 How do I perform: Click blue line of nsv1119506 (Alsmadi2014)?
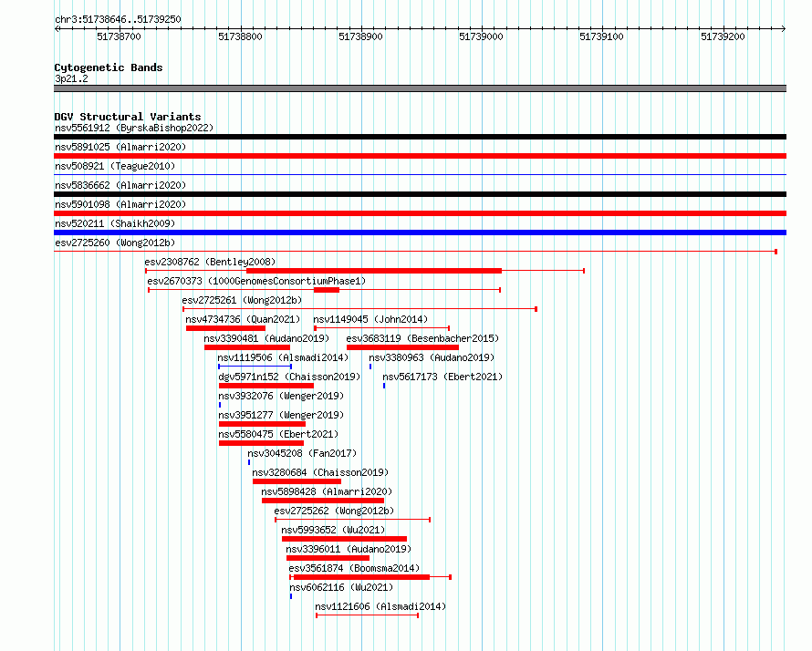click(x=255, y=367)
